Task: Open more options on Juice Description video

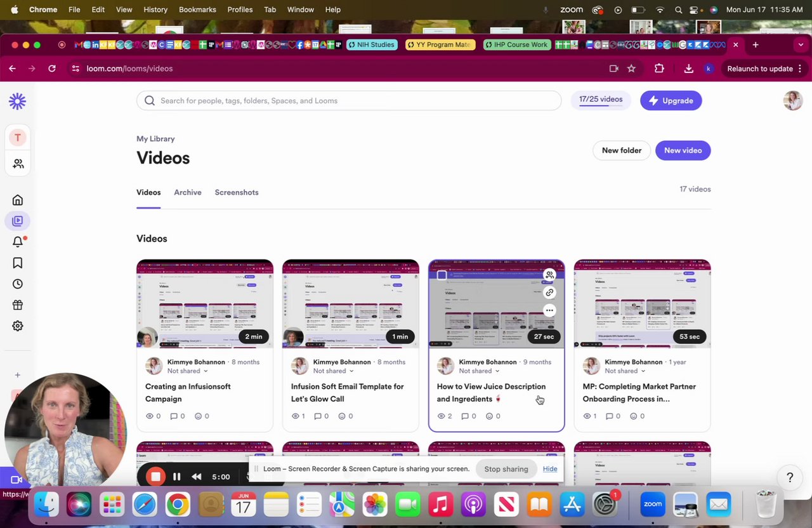Action: (549, 310)
